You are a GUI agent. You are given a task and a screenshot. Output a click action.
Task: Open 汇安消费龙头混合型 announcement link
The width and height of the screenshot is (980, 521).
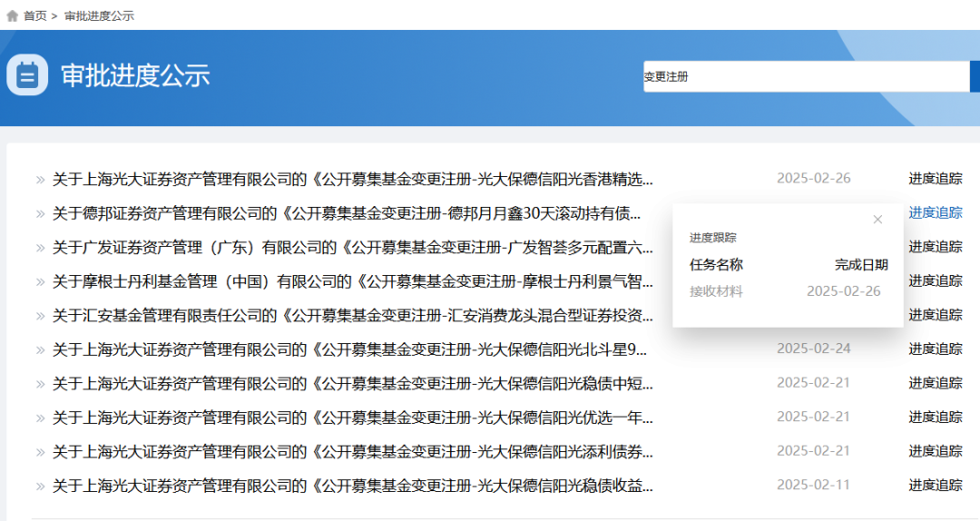(352, 315)
